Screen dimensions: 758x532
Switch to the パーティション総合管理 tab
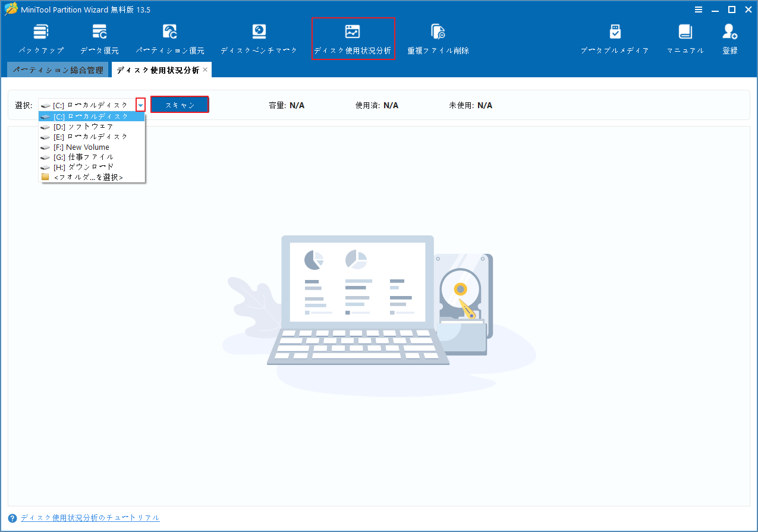(58, 70)
